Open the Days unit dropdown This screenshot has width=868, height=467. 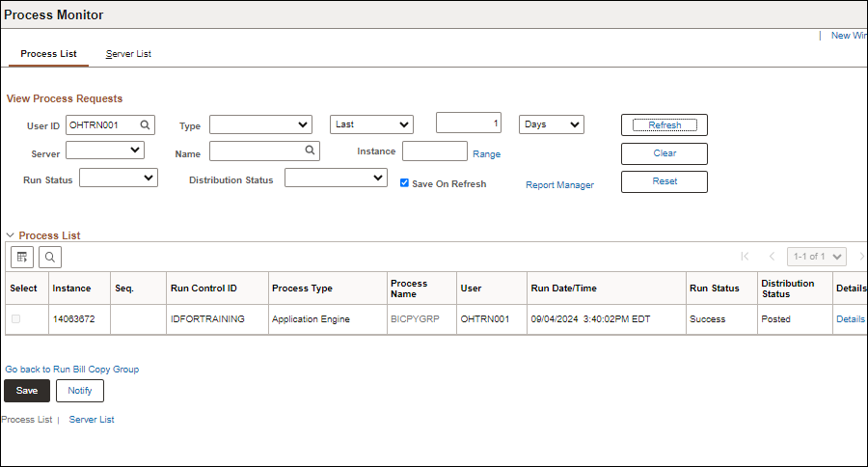click(x=552, y=124)
